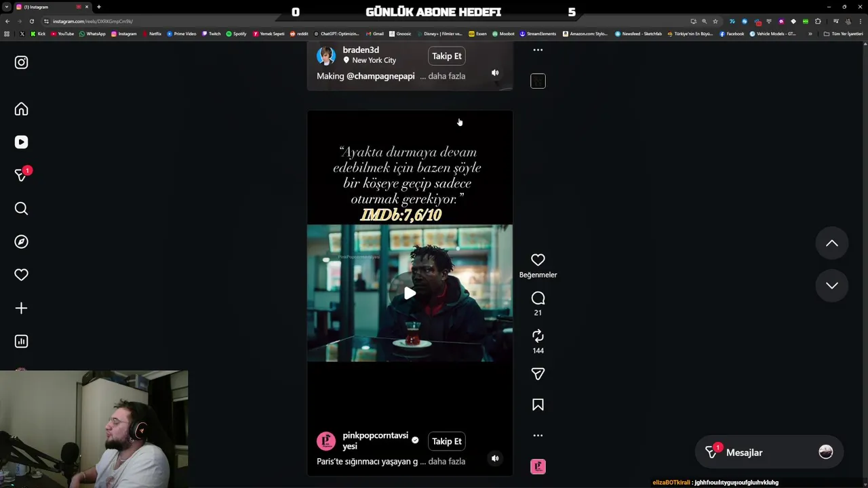
Task: Go to previous reel with up arrow
Action: [x=832, y=243]
